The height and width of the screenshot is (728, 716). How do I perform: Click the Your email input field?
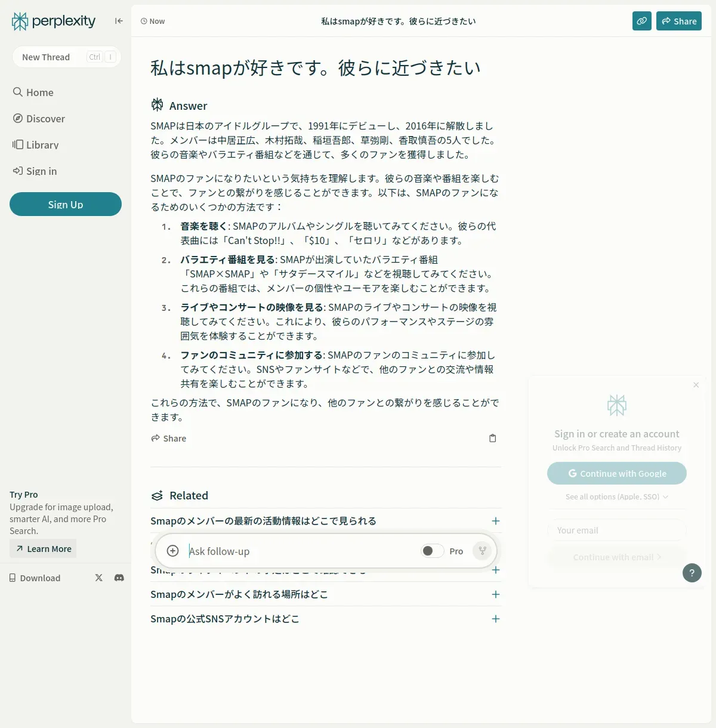[x=617, y=530]
